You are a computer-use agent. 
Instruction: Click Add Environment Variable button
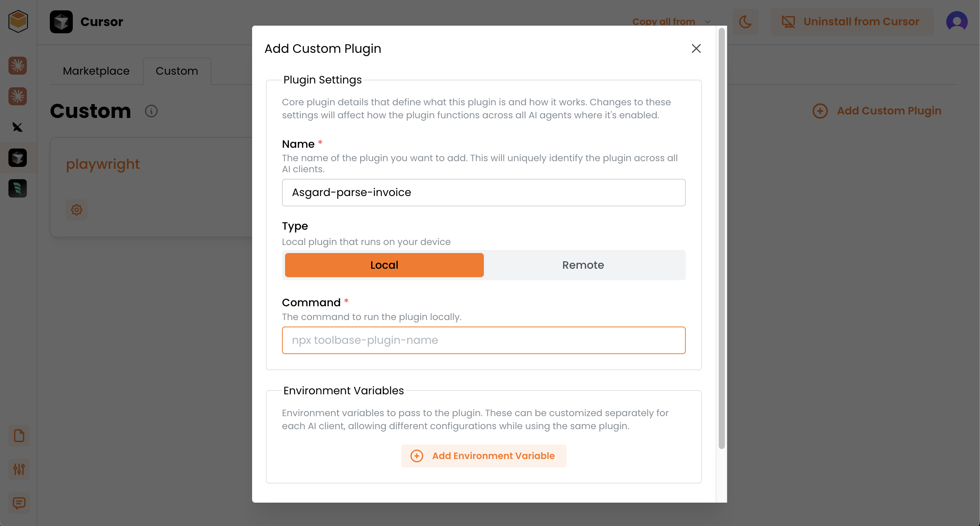[483, 456]
